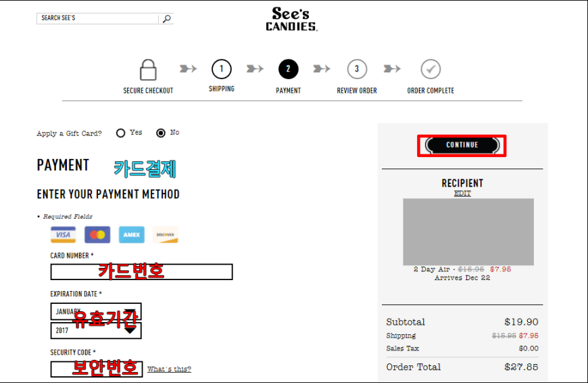The width and height of the screenshot is (588, 383).
Task: Click the Edit recipient link
Action: tap(462, 194)
